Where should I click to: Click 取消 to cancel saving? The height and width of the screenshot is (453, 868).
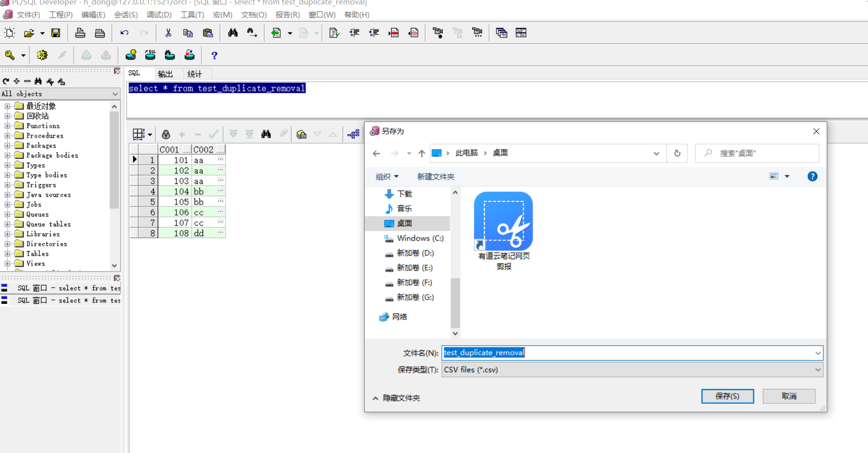point(789,396)
